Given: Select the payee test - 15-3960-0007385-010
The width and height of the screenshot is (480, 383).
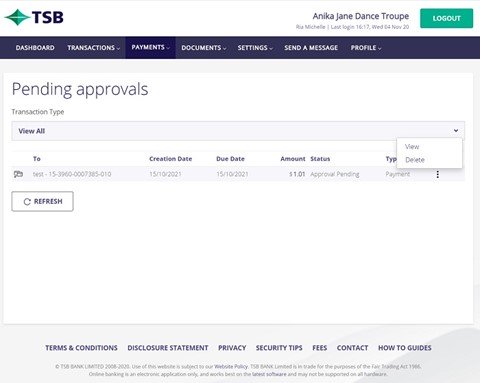Looking at the screenshot, I should pyautogui.click(x=72, y=174).
